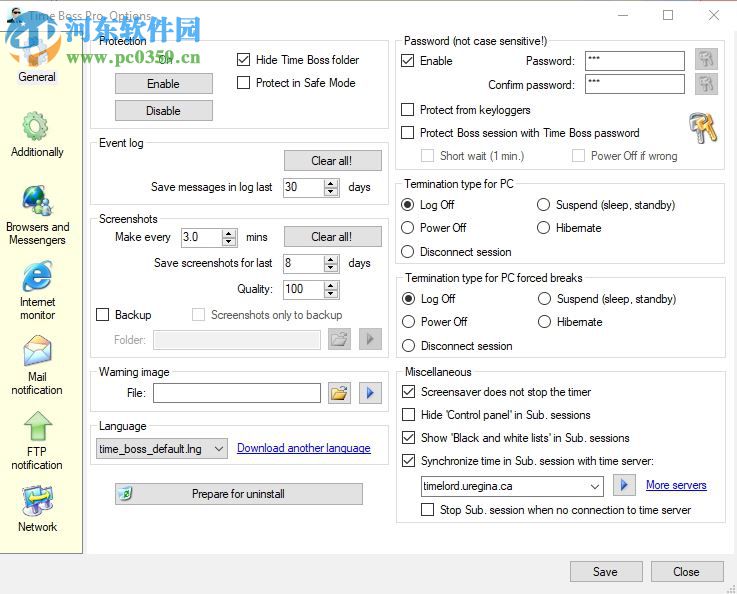Click the Warning image File field

[x=237, y=393]
